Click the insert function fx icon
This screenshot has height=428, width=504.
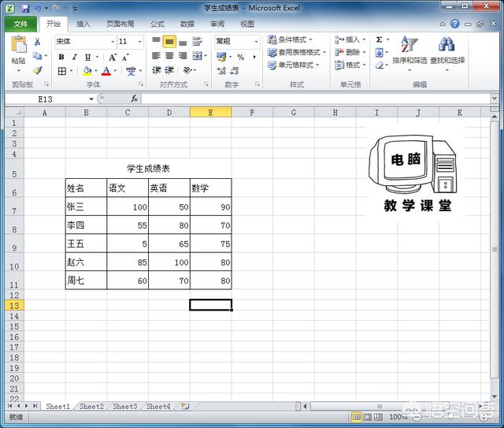pyautogui.click(x=135, y=99)
